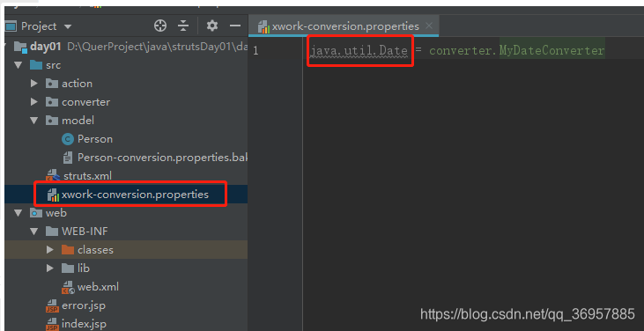
Task: Collapse the web folder arrow
Action: 19,213
